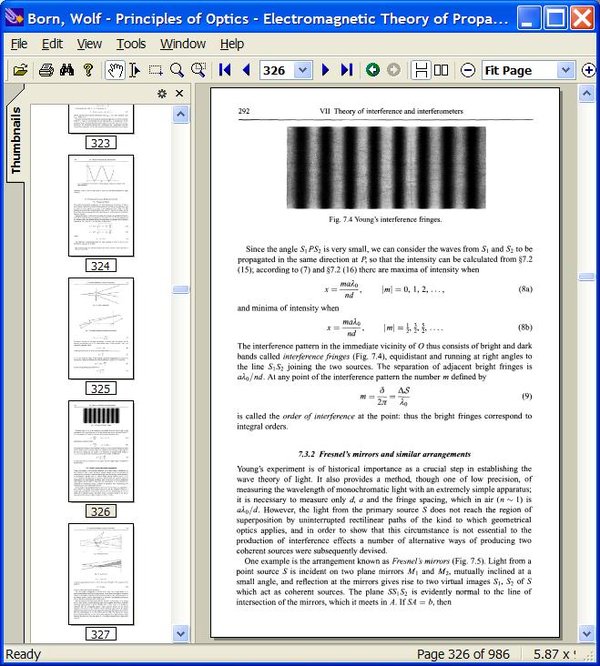Go forward to the next view
This screenshot has width=600, height=666.
pyautogui.click(x=394, y=70)
